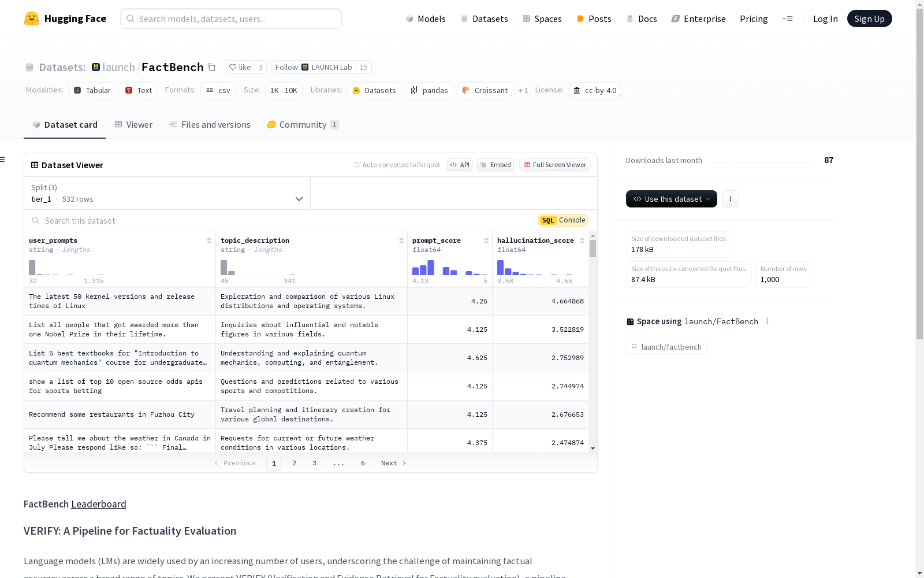Image resolution: width=924 pixels, height=578 pixels.
Task: Open Posts in top navigation
Action: tap(594, 18)
